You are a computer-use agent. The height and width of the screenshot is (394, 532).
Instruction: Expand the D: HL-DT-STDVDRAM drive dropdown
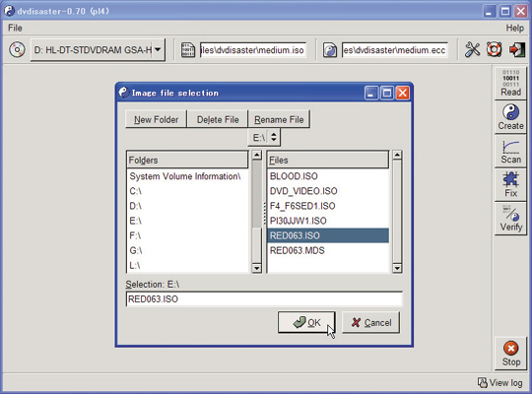[x=98, y=50]
